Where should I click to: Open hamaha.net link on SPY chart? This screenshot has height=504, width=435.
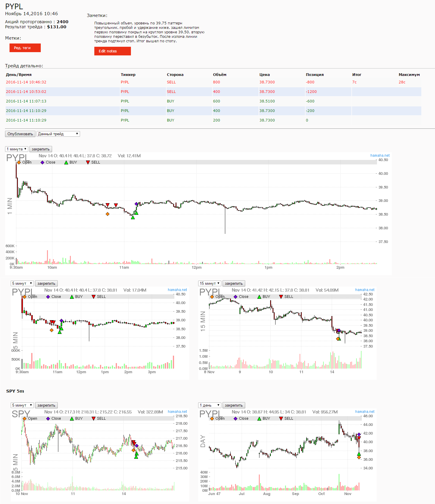[x=177, y=412]
